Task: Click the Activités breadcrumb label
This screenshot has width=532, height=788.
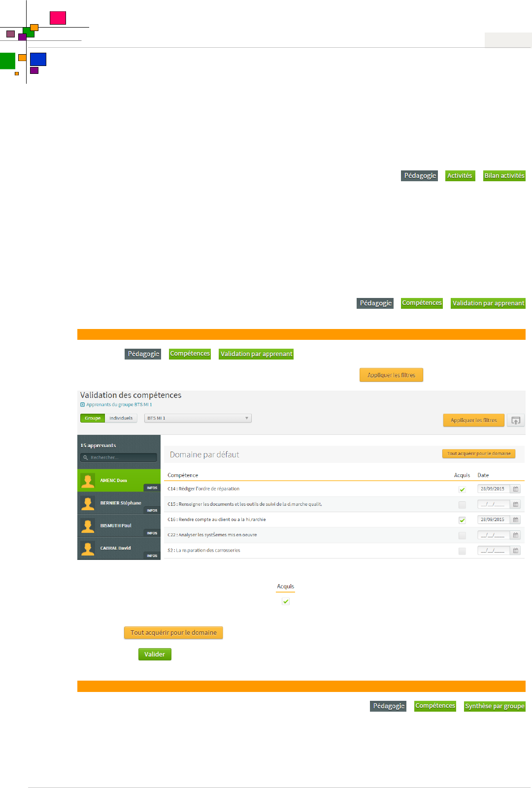Action: [460, 176]
